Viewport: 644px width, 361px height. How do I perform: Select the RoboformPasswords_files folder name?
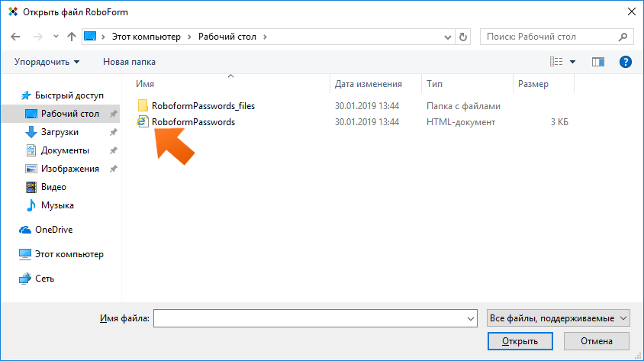[203, 106]
